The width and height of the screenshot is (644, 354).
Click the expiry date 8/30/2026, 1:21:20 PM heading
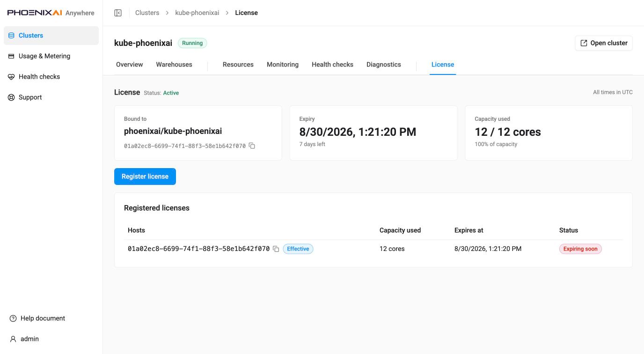358,132
